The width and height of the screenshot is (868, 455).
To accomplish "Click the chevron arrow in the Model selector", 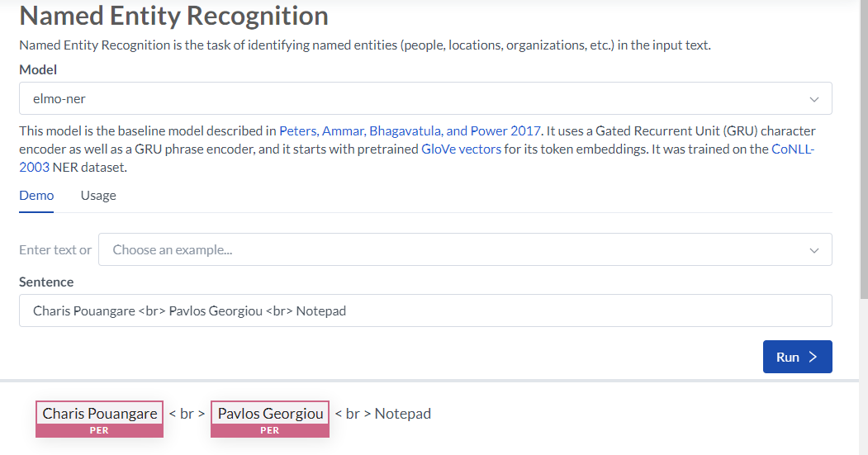I will point(814,99).
